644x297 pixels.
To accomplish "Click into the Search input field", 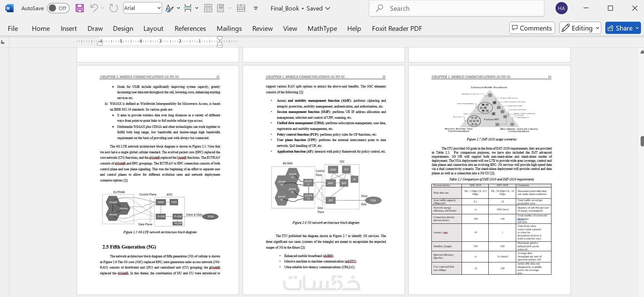I will click(456, 8).
